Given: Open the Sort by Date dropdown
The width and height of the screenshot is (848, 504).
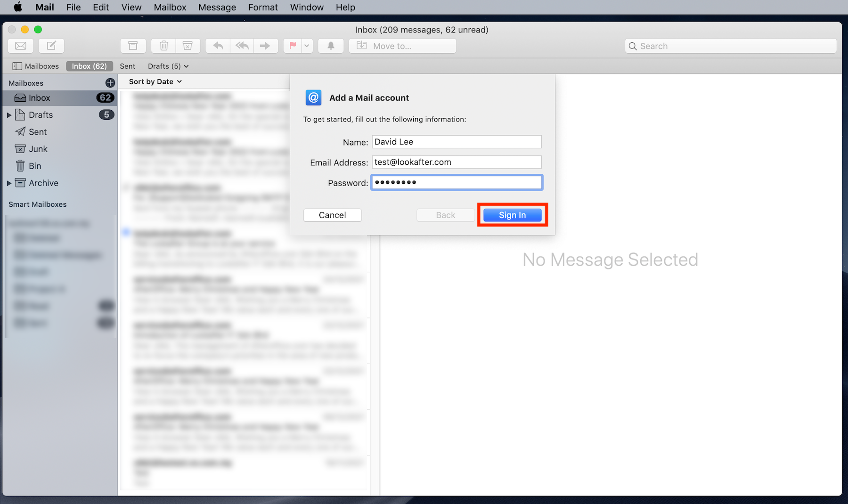Looking at the screenshot, I should pos(155,81).
